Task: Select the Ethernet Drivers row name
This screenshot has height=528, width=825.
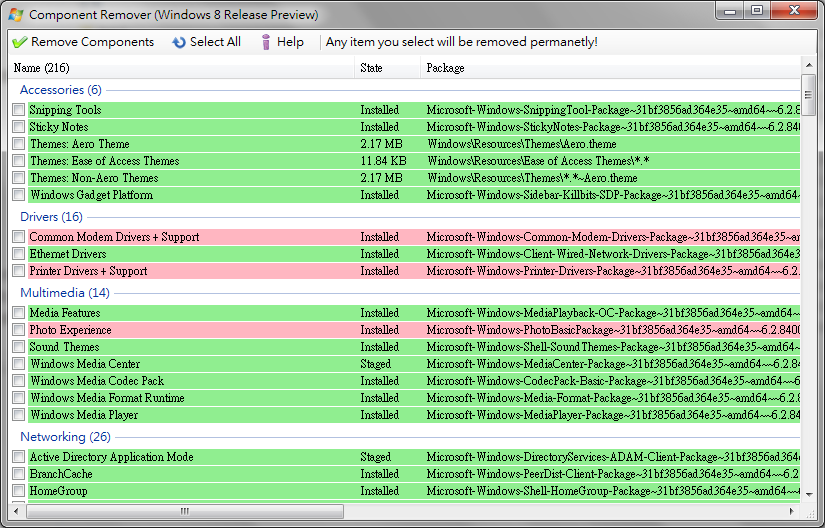Action: click(x=68, y=254)
